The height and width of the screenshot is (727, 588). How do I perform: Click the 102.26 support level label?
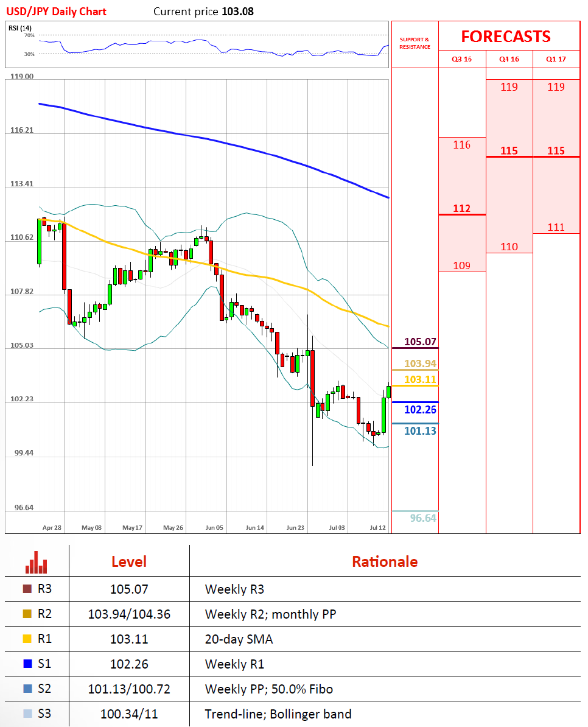click(x=420, y=409)
